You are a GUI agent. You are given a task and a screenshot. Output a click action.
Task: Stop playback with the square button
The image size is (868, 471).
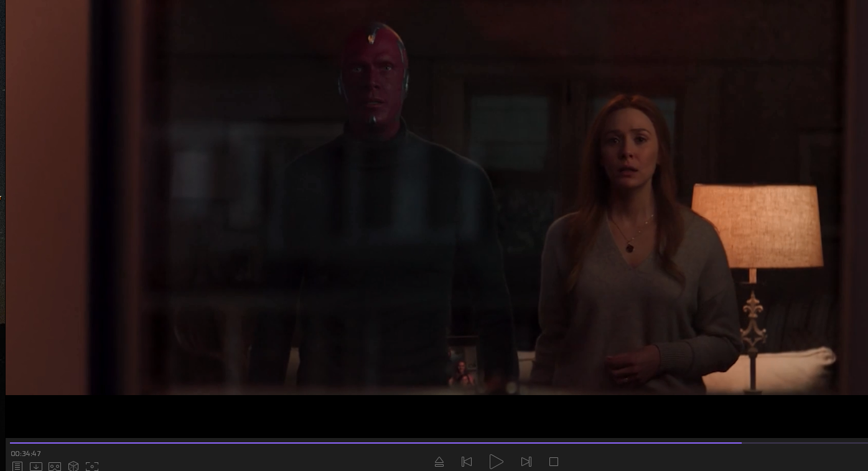(554, 462)
